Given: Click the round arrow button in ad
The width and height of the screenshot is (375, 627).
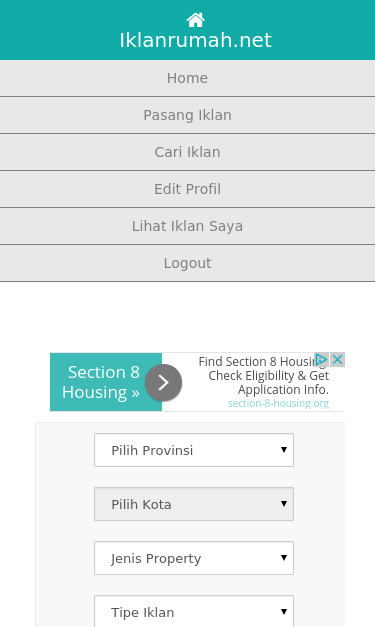Looking at the screenshot, I should [x=163, y=383].
